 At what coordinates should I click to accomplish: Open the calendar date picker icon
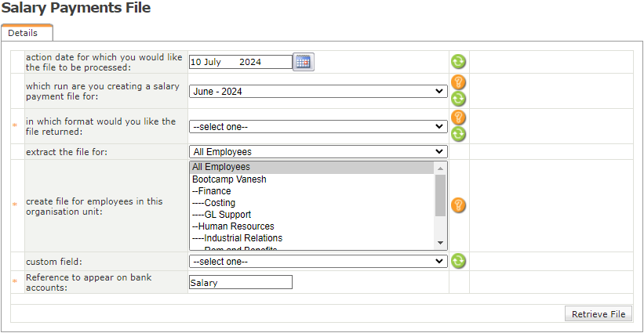pyautogui.click(x=303, y=62)
